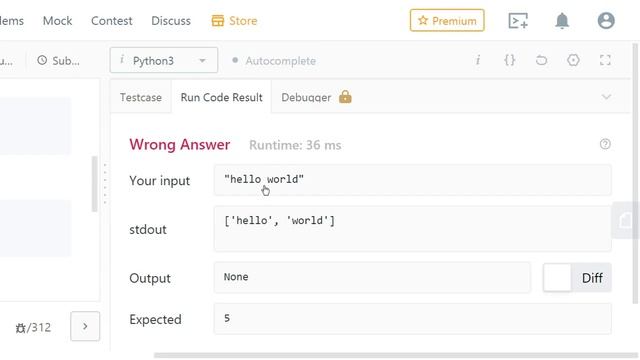The image size is (640, 360).
Task: Click the bottom horizontal scrollbar
Action: pos(395,355)
